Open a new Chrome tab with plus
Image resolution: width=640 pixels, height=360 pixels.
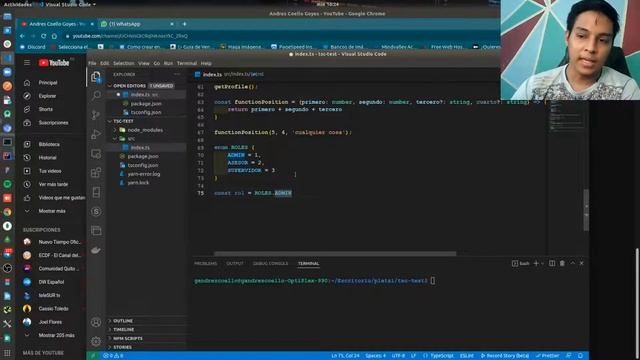coord(184,24)
